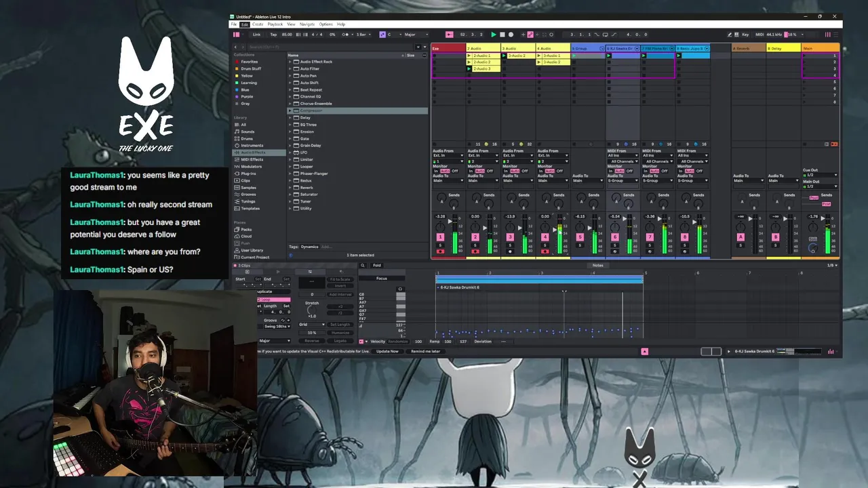Click track 6 Send A knob
The width and height of the screenshot is (868, 488).
point(615,198)
